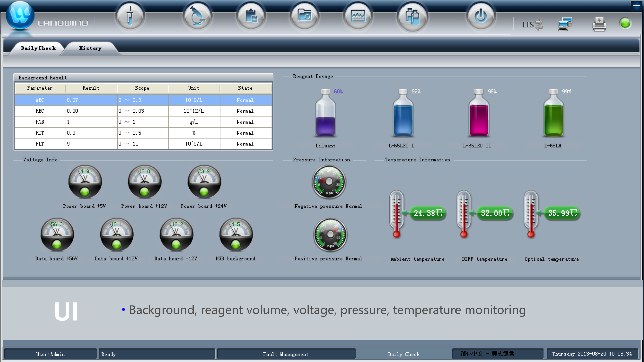Click the Daily Check status bar button
Viewport: 644px width, 362px height.
[404, 354]
